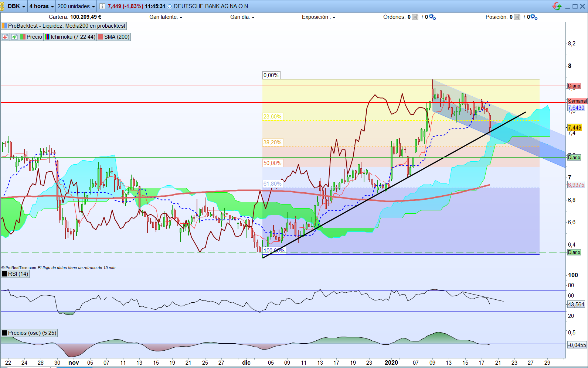Click the cancel orders X icon beside Órdenes

[415, 17]
